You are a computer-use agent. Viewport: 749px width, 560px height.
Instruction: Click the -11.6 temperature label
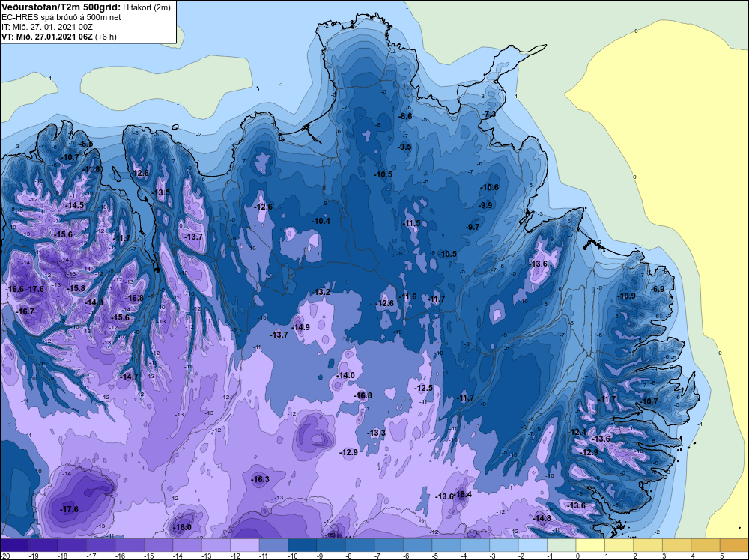408,297
